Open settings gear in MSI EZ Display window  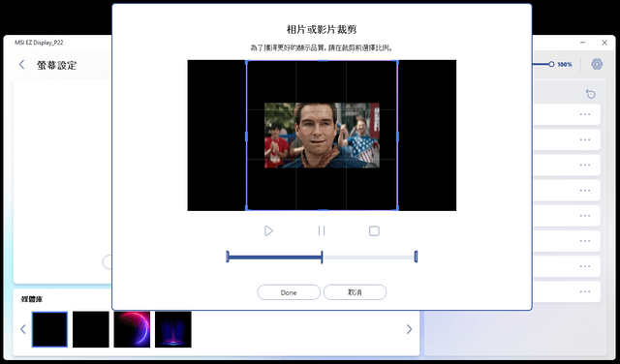click(597, 64)
